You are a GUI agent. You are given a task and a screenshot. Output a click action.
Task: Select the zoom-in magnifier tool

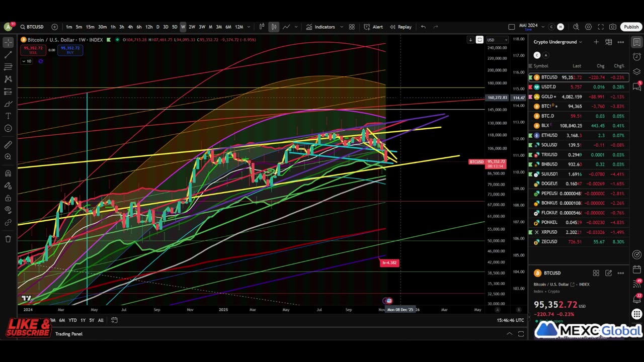[x=8, y=157]
